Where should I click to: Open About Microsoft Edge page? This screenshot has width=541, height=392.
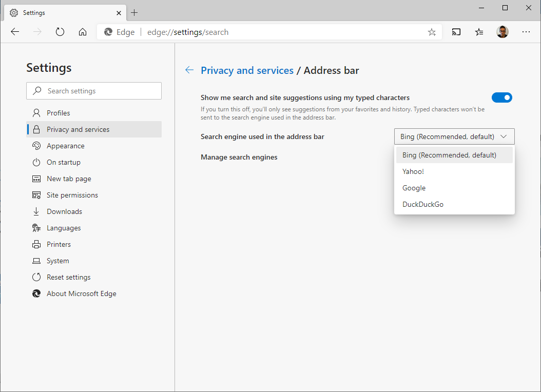tap(94, 293)
